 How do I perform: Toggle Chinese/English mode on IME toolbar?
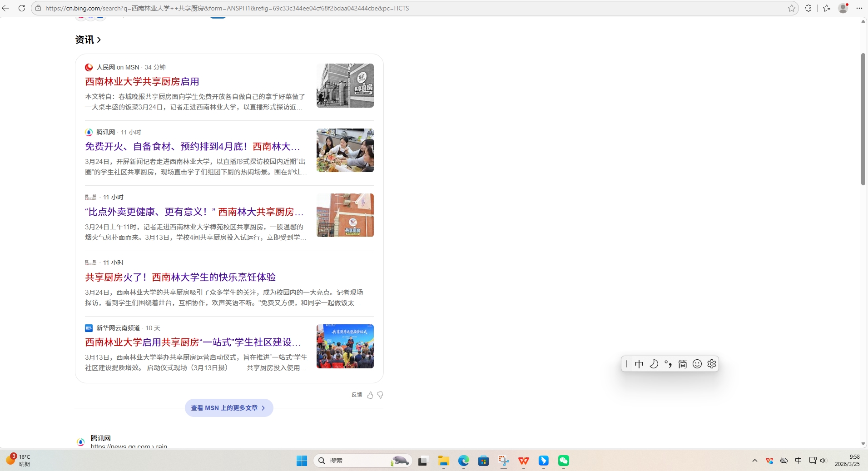click(639, 364)
